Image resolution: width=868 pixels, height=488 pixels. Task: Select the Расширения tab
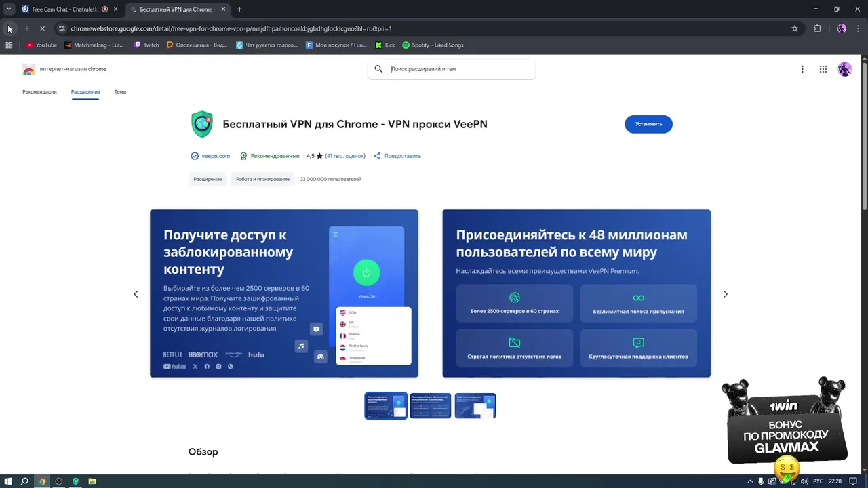point(85,91)
